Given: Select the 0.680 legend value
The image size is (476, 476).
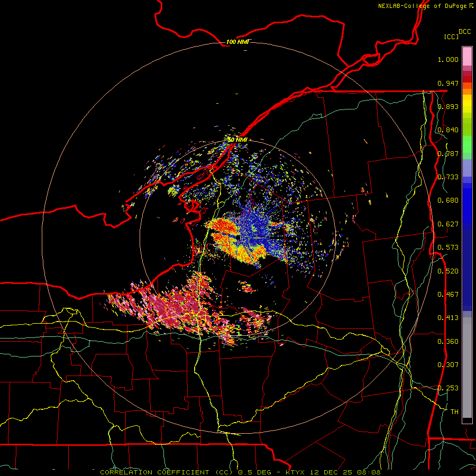Looking at the screenshot, I should click(x=448, y=200).
